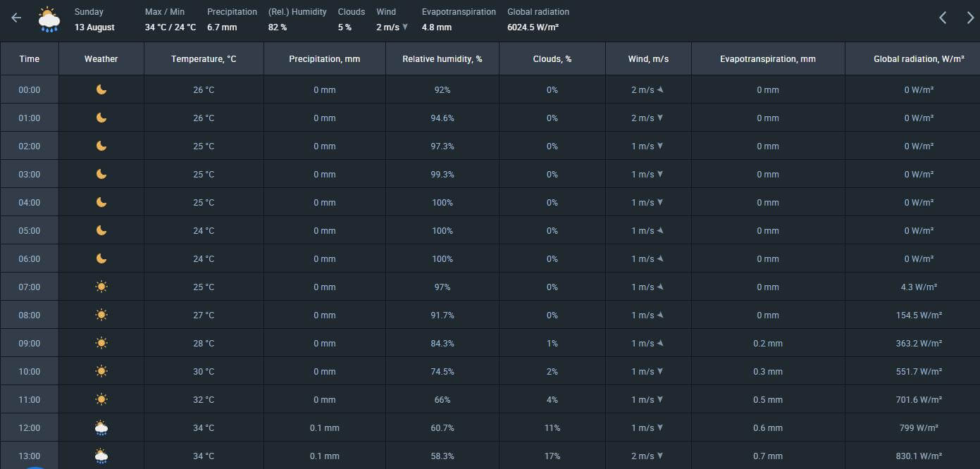
Task: Click the moon icon in the 02:00 row
Action: pyautogui.click(x=101, y=146)
